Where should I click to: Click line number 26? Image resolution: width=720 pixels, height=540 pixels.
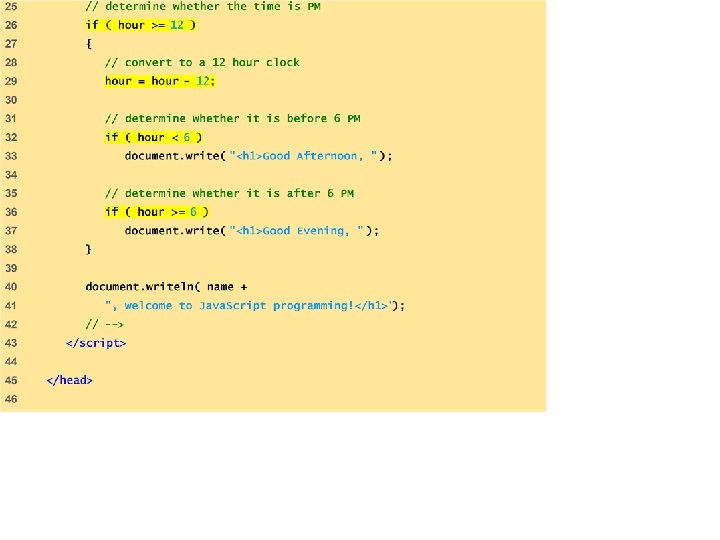(11, 25)
